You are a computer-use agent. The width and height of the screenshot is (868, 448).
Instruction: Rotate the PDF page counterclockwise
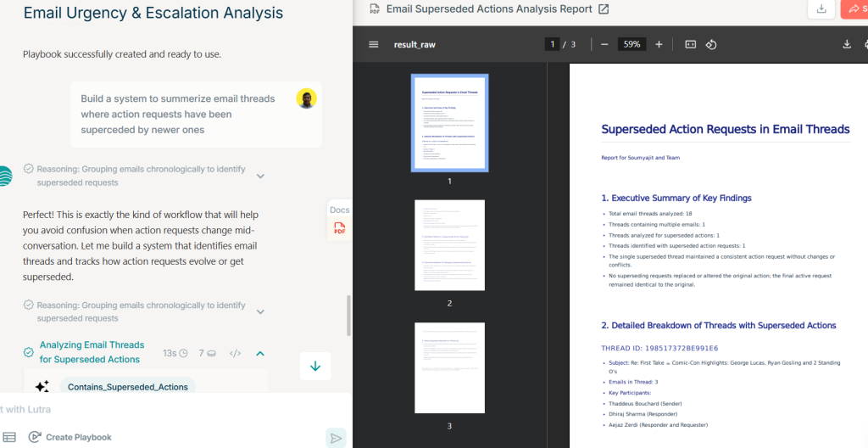pyautogui.click(x=712, y=44)
